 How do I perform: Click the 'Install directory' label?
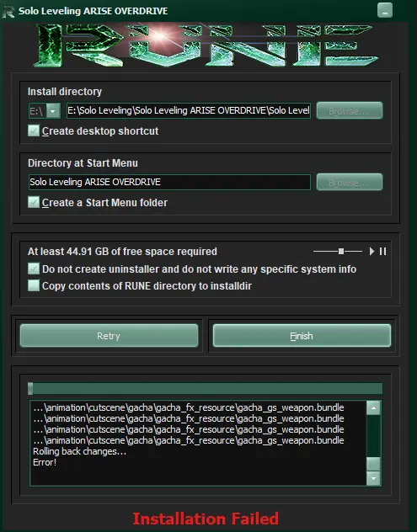tap(65, 92)
